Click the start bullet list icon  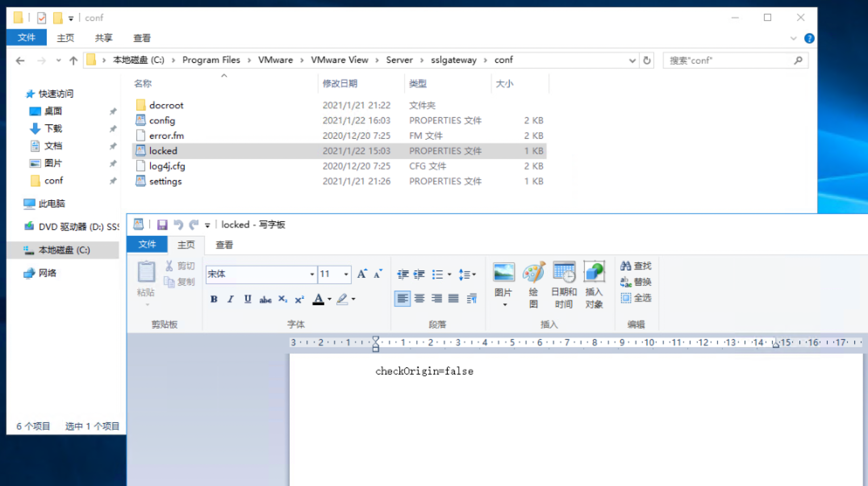[x=437, y=274]
